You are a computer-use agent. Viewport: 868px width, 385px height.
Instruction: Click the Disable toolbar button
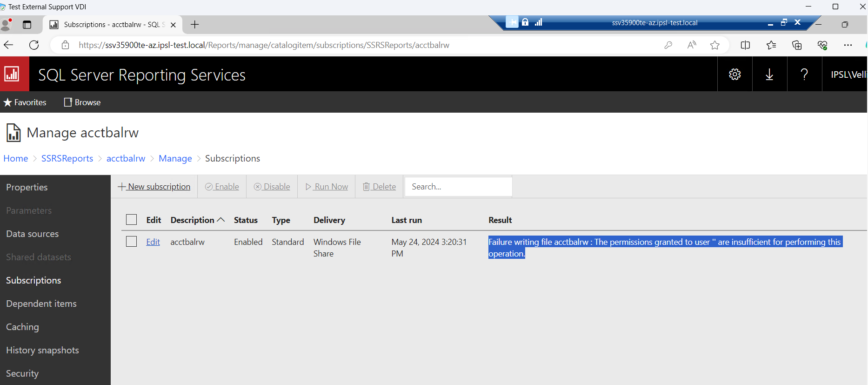[272, 187]
